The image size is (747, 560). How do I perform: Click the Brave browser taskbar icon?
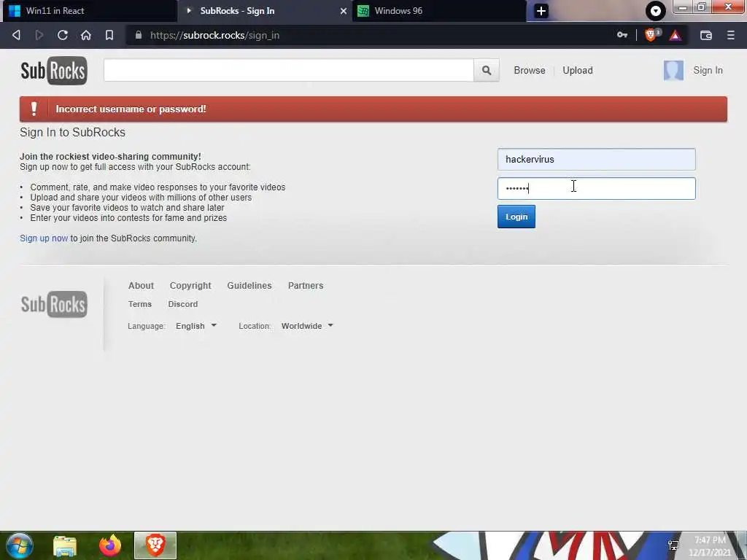[155, 545]
